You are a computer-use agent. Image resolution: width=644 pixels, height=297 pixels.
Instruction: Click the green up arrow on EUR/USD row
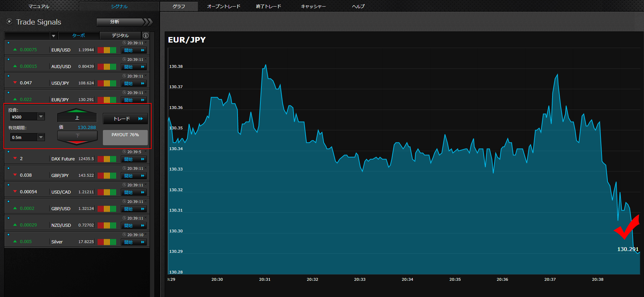click(x=15, y=49)
